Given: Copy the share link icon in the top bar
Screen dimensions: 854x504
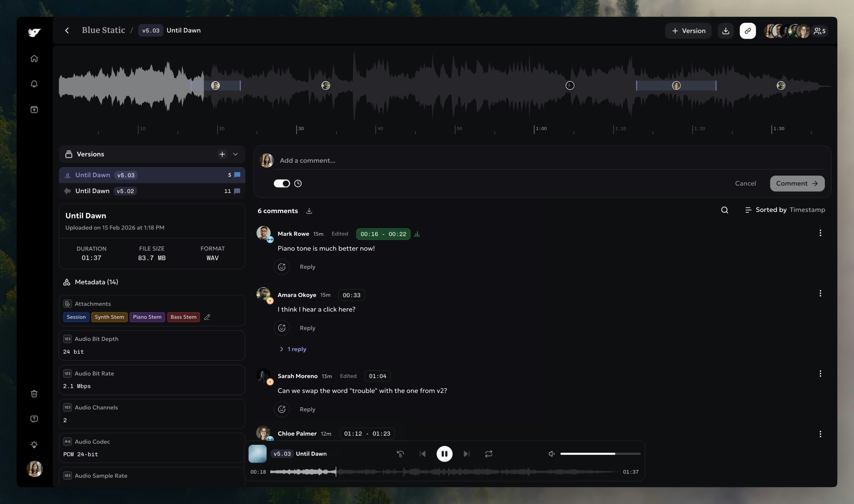Looking at the screenshot, I should (x=748, y=30).
